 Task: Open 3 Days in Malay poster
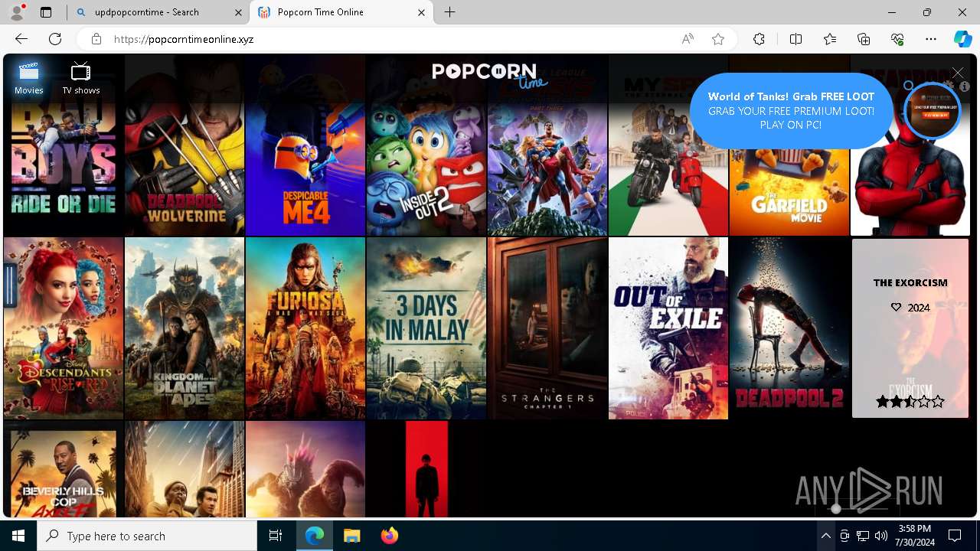pos(426,328)
